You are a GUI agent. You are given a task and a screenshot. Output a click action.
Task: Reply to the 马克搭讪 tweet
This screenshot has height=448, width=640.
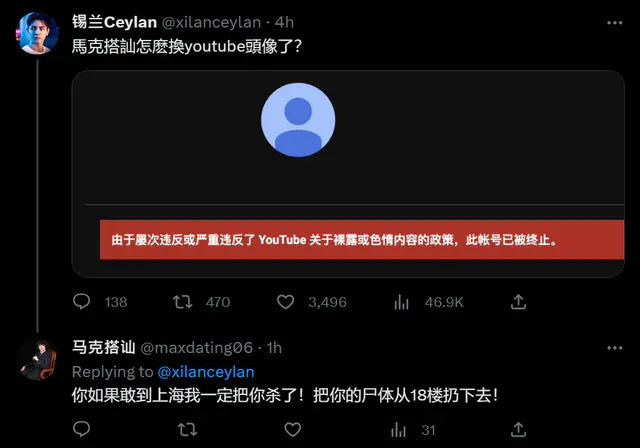[x=81, y=429]
